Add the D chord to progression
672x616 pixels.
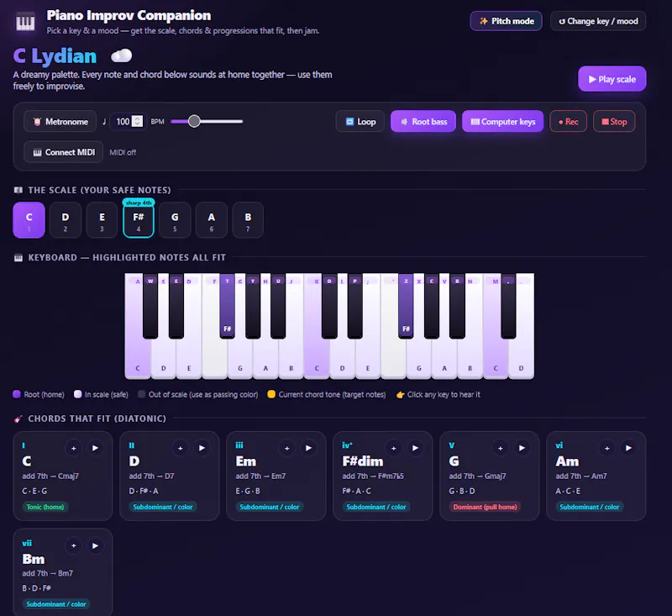[x=181, y=448]
